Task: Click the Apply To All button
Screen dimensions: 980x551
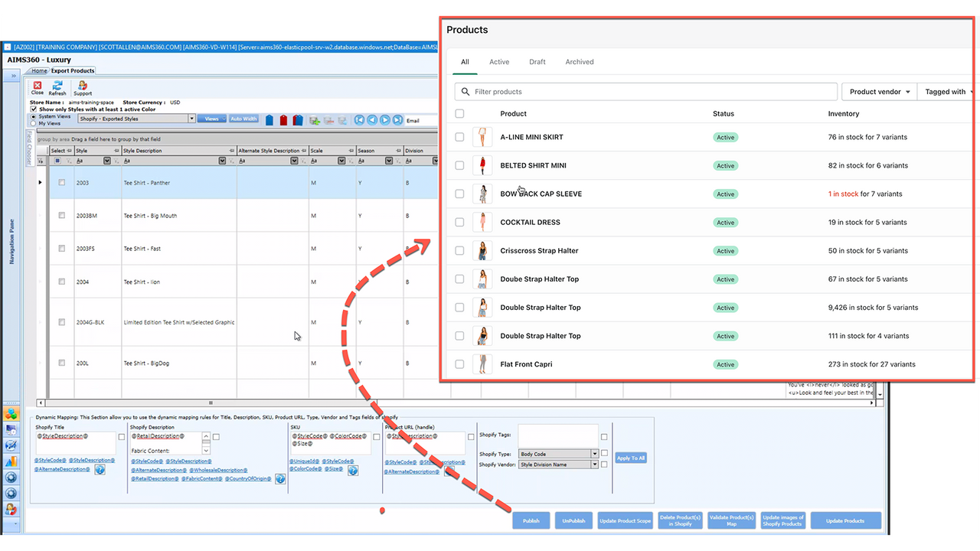Action: (631, 458)
